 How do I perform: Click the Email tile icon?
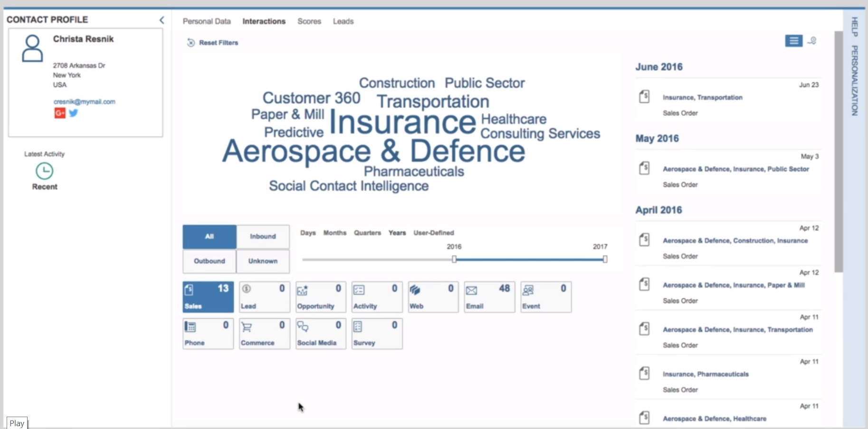tap(471, 290)
